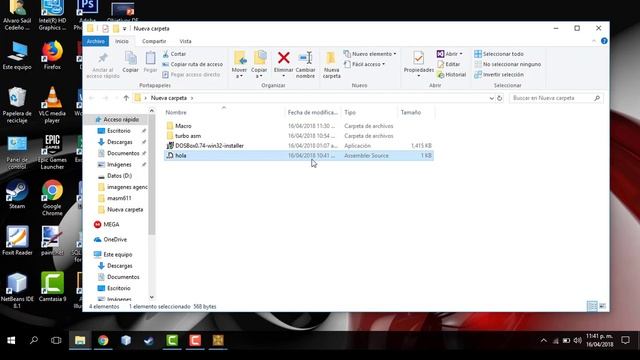Select the Macro folder

tap(299, 126)
